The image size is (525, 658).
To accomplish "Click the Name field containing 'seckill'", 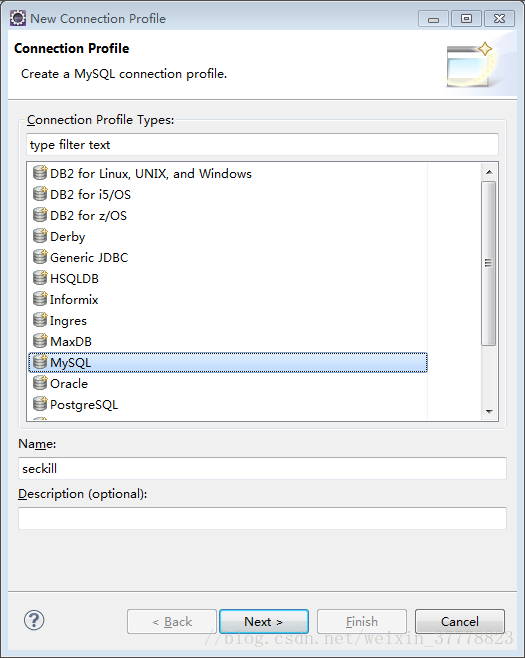I will click(262, 468).
